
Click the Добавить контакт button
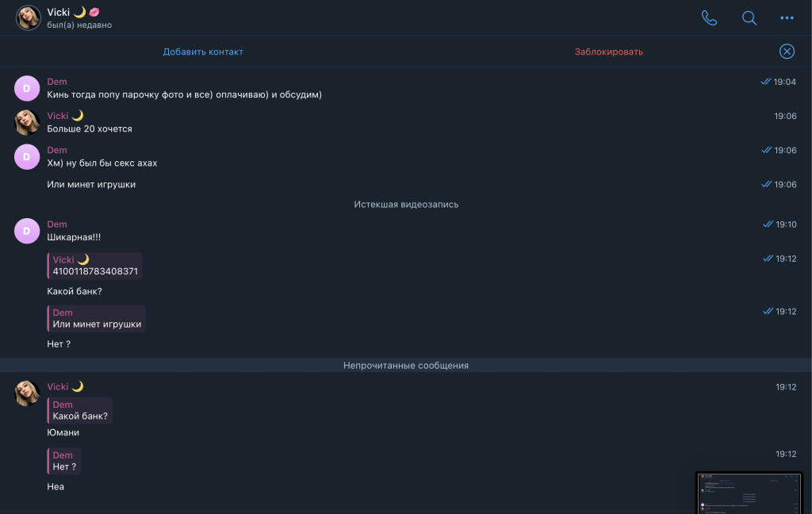click(203, 52)
